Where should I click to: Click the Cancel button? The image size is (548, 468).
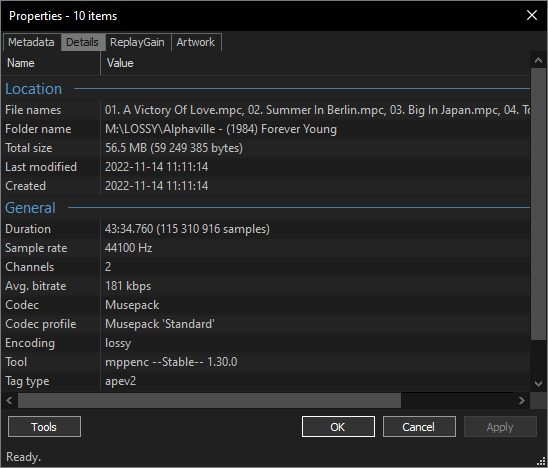(419, 426)
